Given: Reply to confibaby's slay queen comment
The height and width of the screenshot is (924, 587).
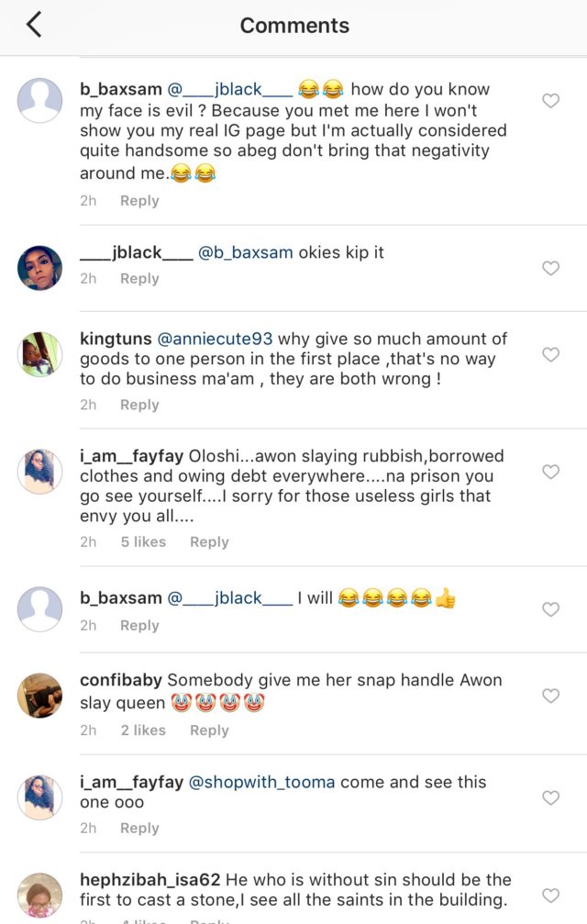Looking at the screenshot, I should (x=209, y=730).
